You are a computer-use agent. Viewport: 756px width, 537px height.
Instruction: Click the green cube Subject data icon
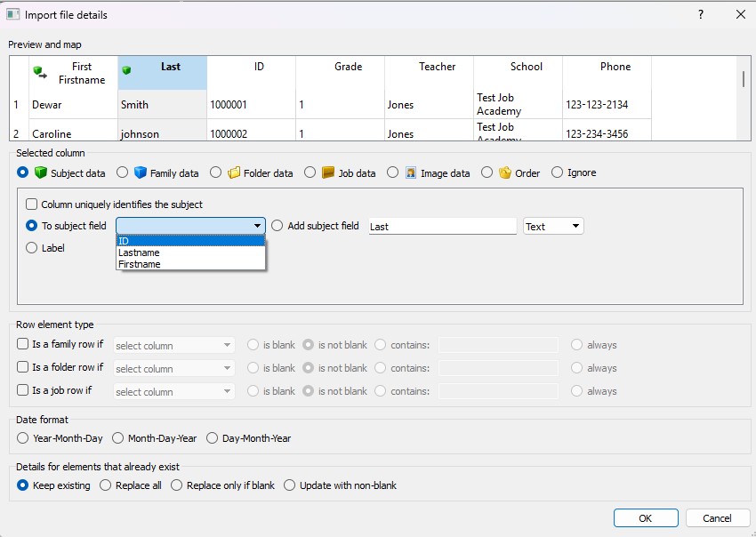click(41, 172)
